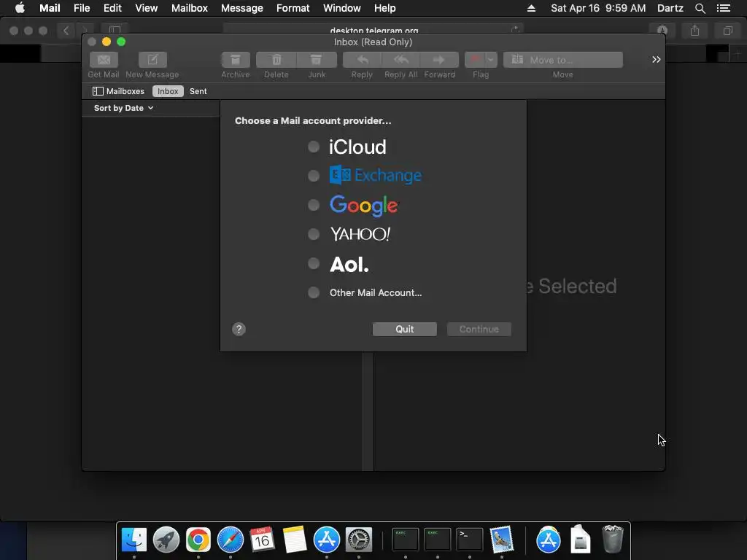This screenshot has height=560, width=747.
Task: Open Calendar icon showing 16 in Dock
Action: pos(262,539)
